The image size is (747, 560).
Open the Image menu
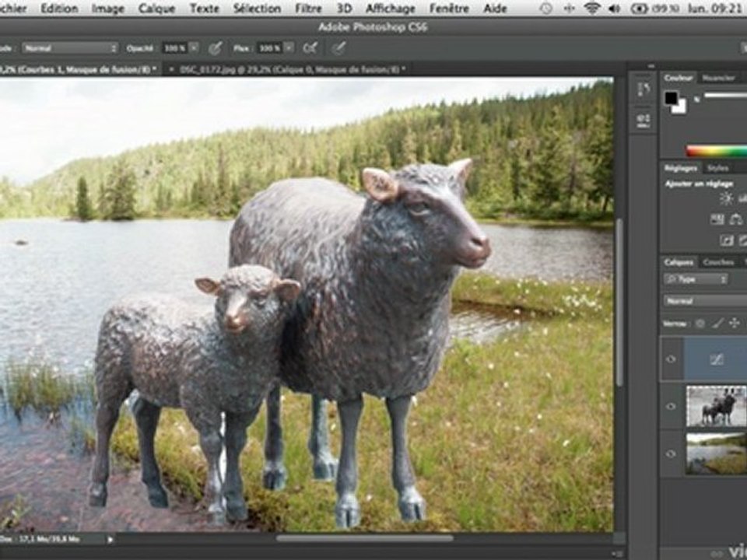point(108,9)
